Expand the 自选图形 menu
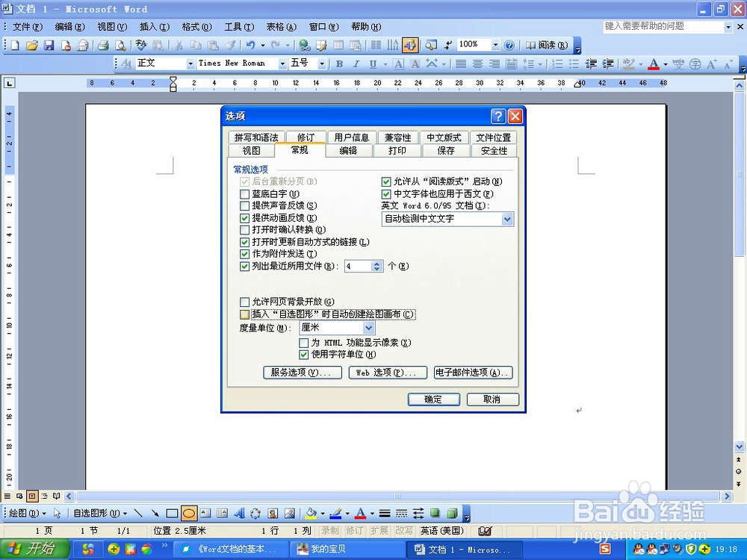Screen dimensions: 747x560 (x=100, y=514)
